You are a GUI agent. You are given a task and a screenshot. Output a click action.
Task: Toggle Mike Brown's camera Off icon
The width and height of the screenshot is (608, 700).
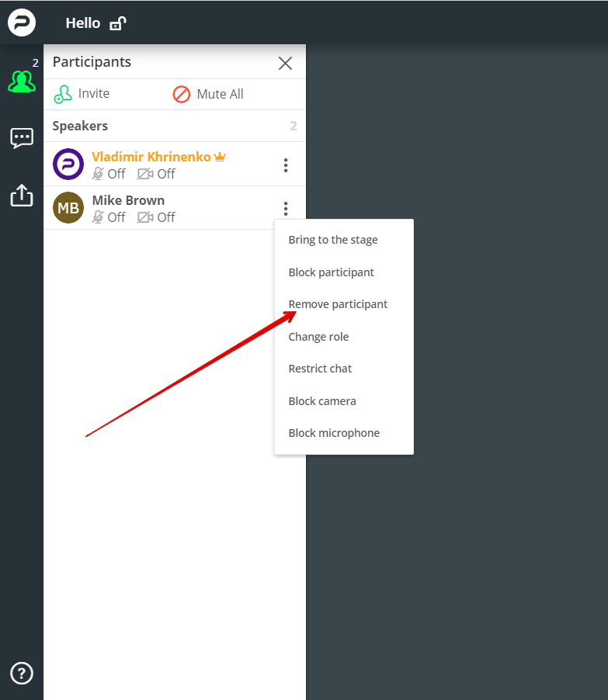click(145, 217)
